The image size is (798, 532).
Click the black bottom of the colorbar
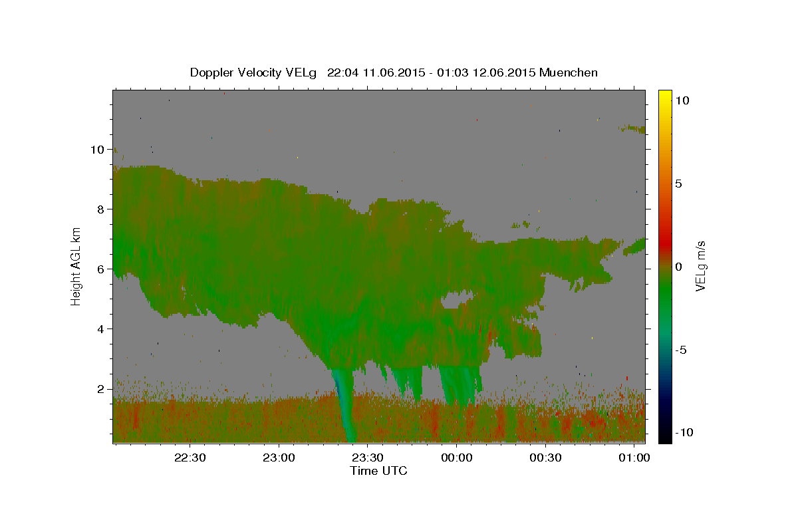click(664, 436)
